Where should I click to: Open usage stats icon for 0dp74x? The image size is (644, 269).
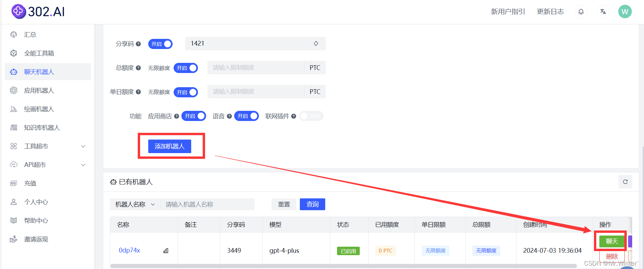pyautogui.click(x=166, y=251)
